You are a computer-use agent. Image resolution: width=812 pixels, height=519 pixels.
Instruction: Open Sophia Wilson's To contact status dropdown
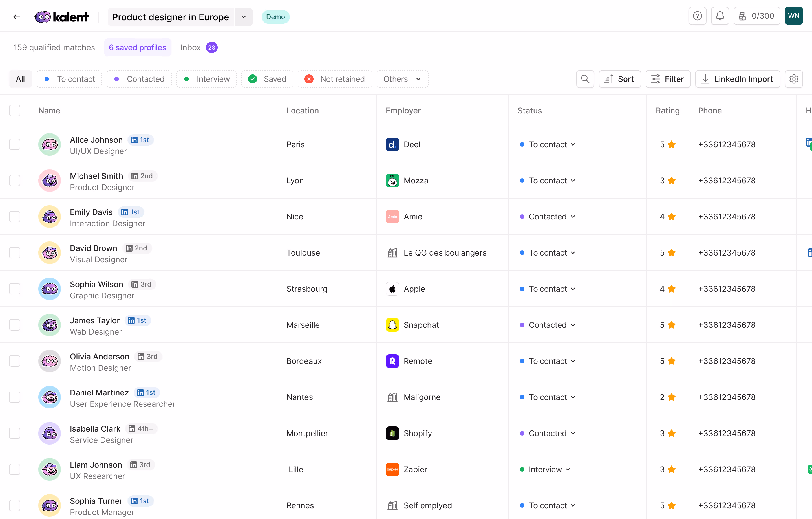548,289
